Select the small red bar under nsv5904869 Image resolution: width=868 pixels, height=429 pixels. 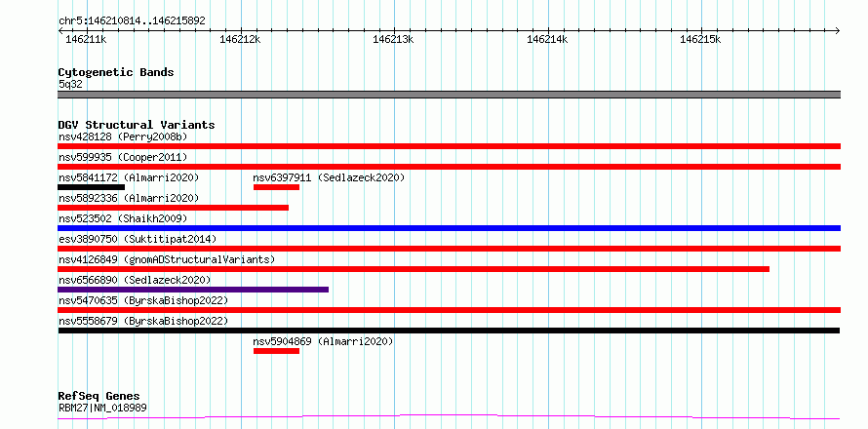(276, 351)
